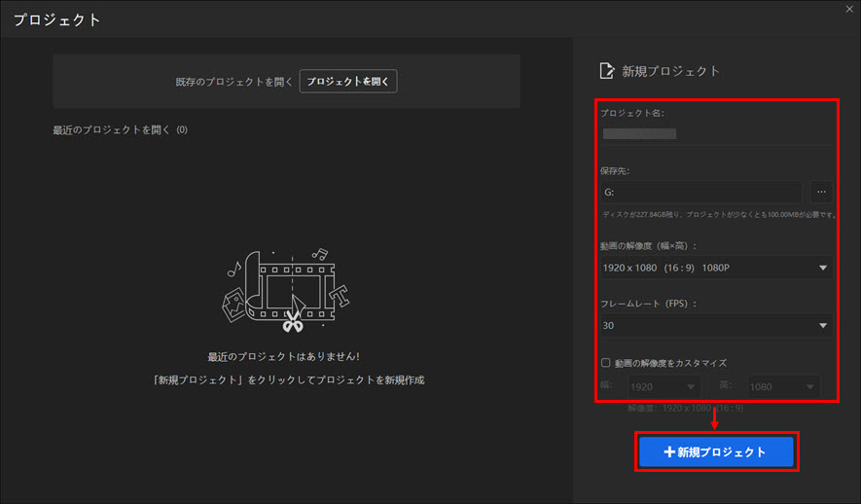The height and width of the screenshot is (504, 861).
Task: Enable the customize video resolution checkbox
Action: 605,363
